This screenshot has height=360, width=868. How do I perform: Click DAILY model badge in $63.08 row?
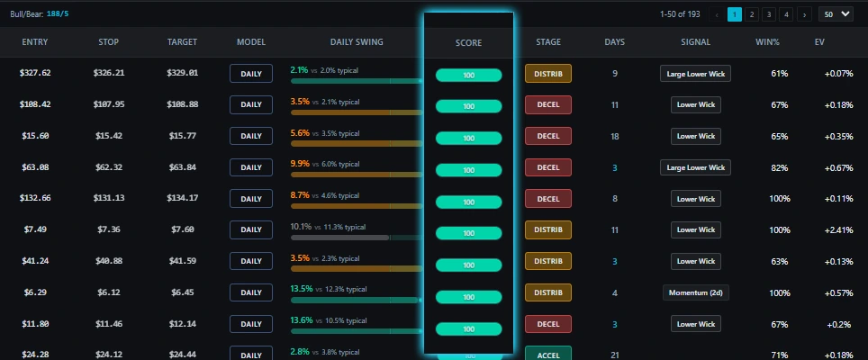[251, 167]
